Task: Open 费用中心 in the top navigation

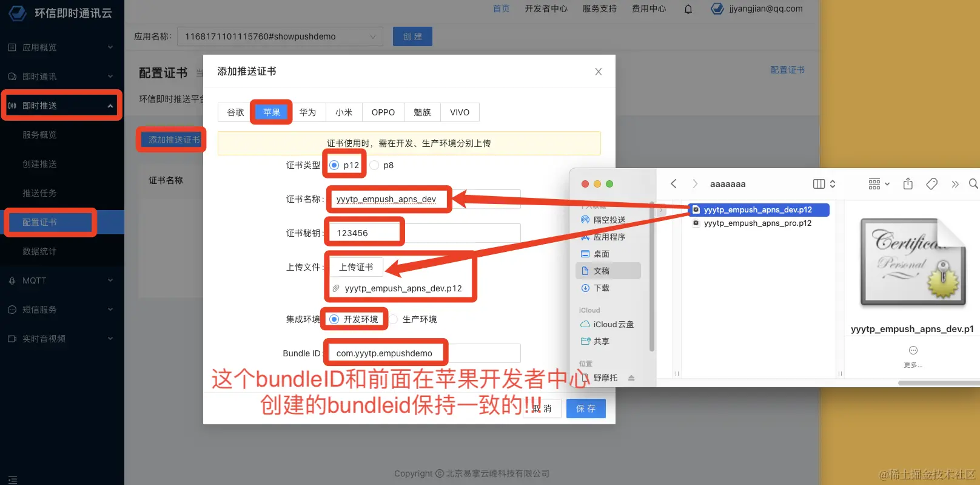Action: coord(649,8)
